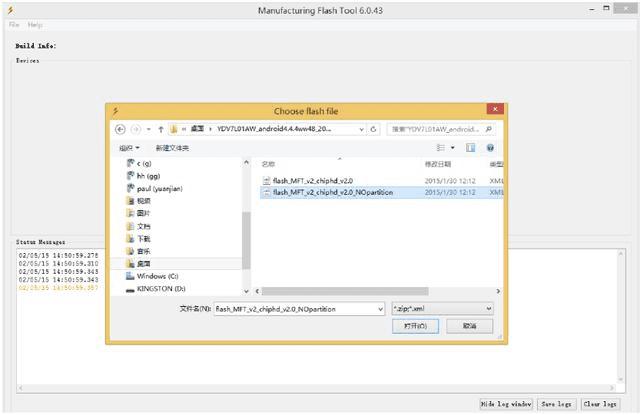Image resolution: width=640 pixels, height=415 pixels.
Task: Open the 视频 videos folder
Action: point(139,201)
